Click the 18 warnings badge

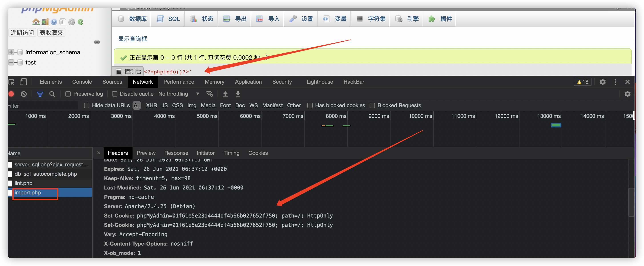coord(582,82)
